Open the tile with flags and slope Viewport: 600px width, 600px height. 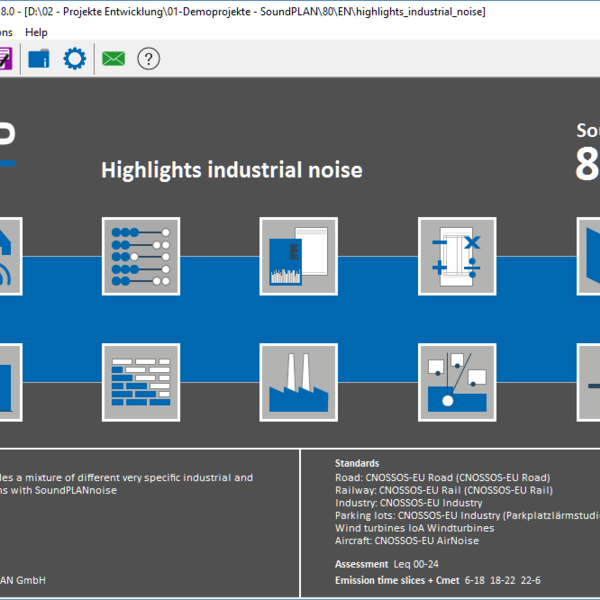click(x=456, y=383)
